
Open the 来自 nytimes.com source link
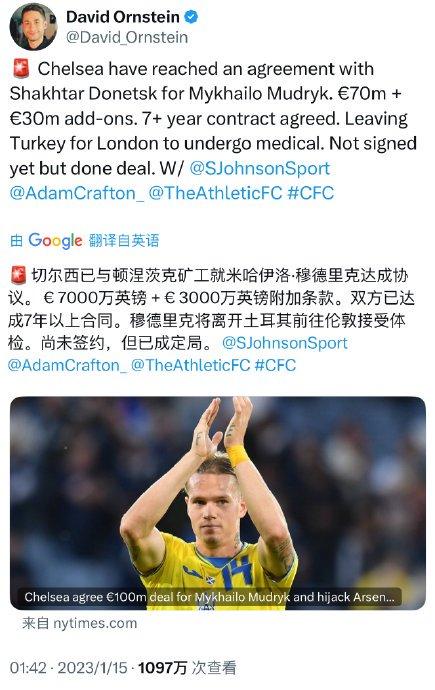(x=80, y=623)
